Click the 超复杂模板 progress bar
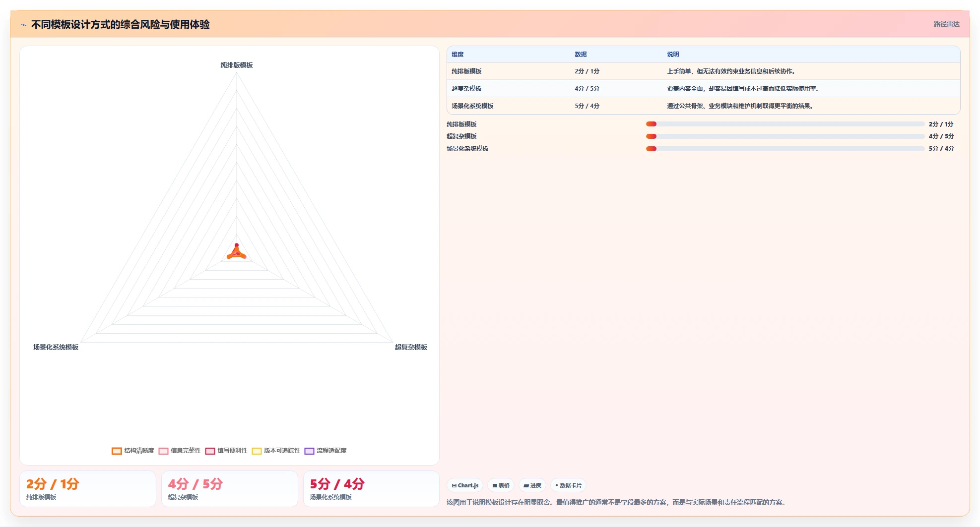This screenshot has height=527, width=980. (785, 136)
